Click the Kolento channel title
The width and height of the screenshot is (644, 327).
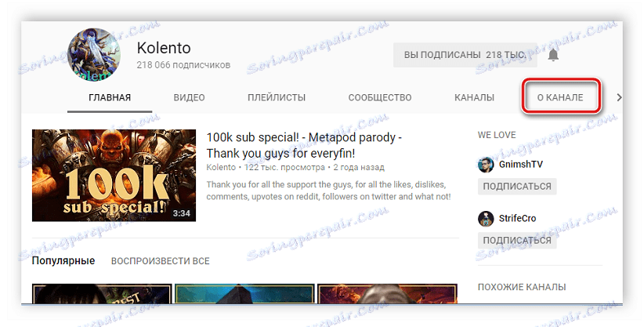(164, 48)
